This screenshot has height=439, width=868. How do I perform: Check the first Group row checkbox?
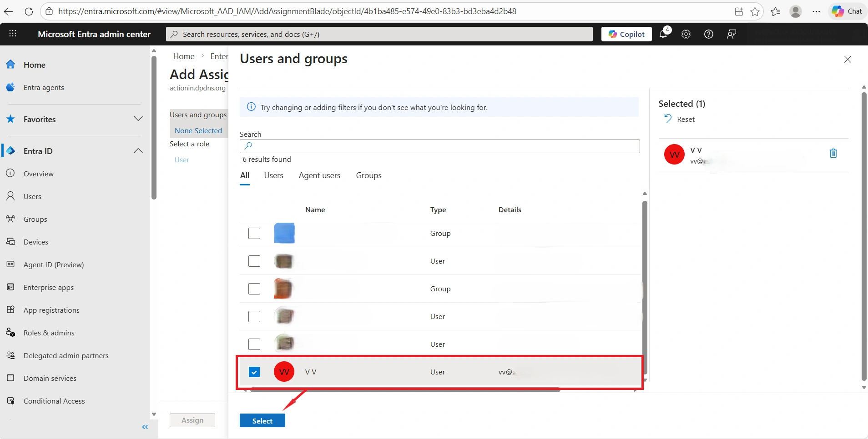(254, 233)
